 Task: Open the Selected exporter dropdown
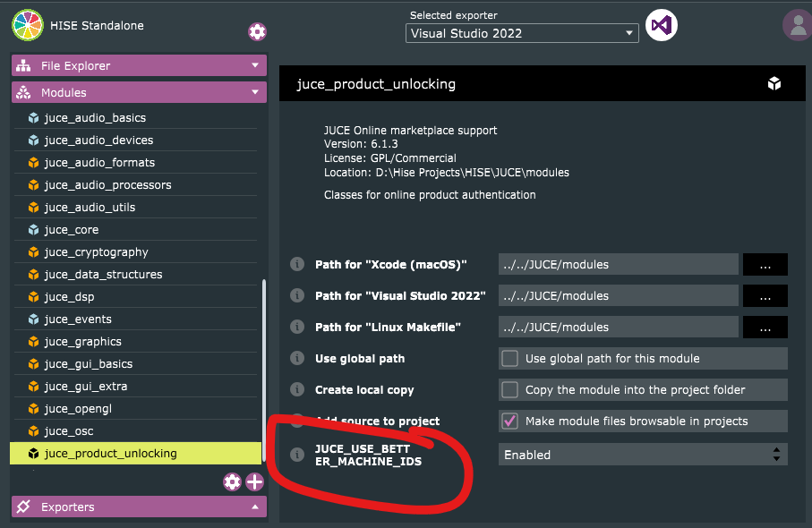[x=522, y=34]
